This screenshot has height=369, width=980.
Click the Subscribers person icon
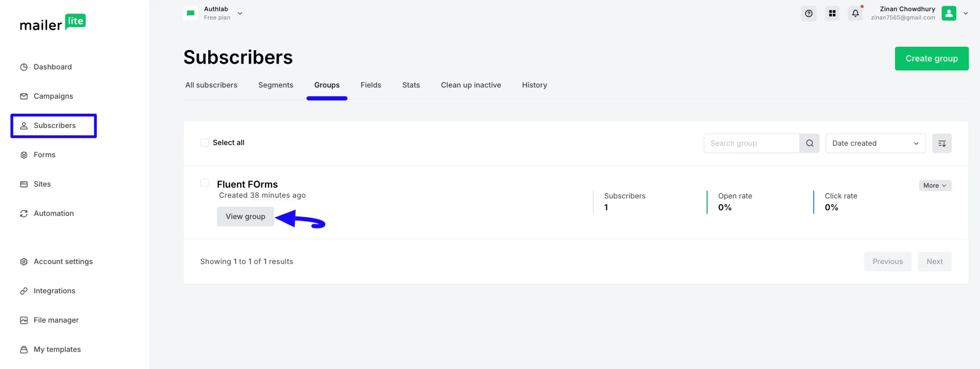[x=24, y=126]
